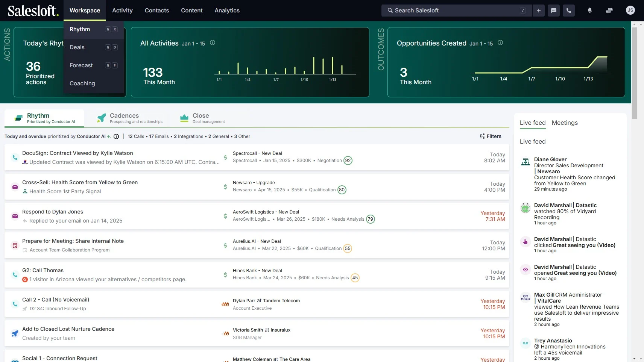Viewport: 644px width, 362px height.
Task: Open the AeroSwift Logistics - New Deal link
Action: (x=266, y=212)
